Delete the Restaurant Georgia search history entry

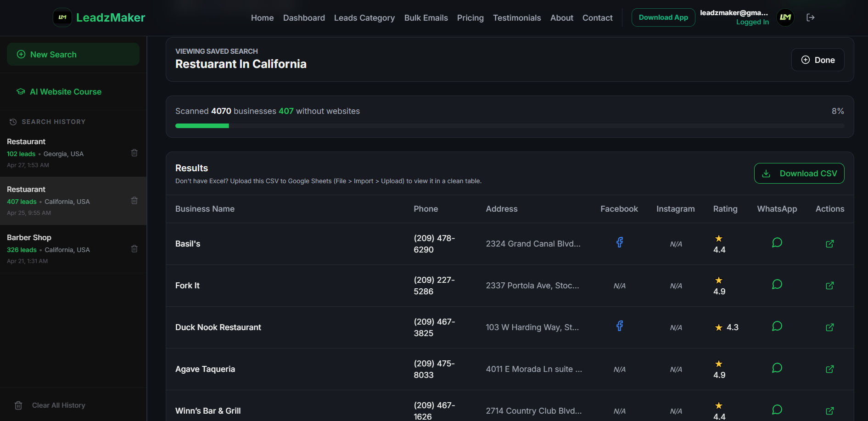(x=134, y=153)
